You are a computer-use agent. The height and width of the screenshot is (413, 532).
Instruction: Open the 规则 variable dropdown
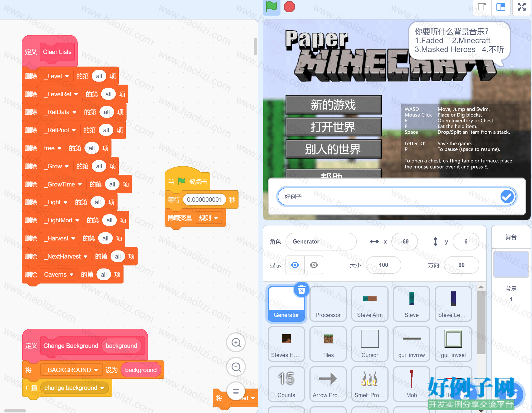[209, 218]
